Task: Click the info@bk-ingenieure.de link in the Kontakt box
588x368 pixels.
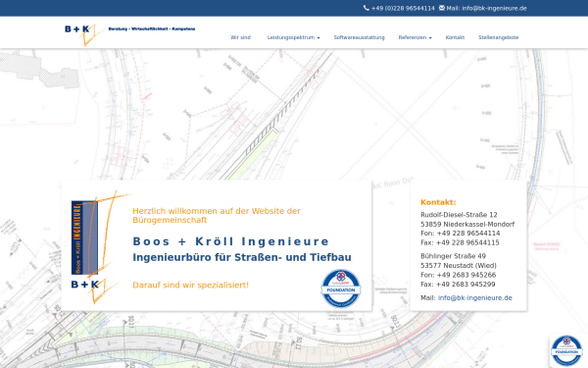Action: (474, 297)
